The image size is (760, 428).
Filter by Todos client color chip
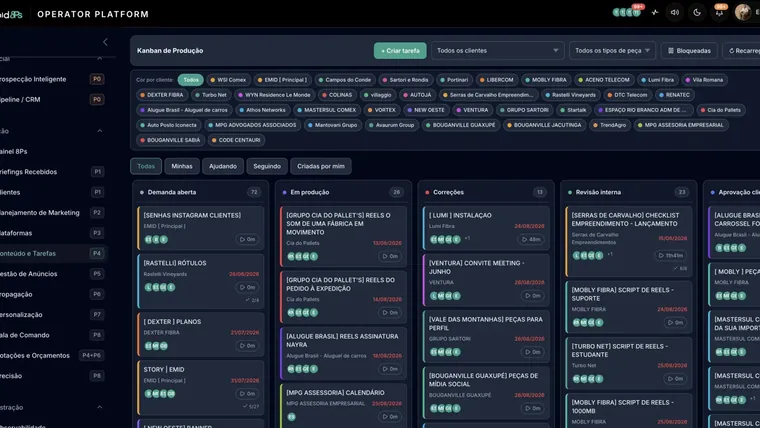pyautogui.click(x=190, y=79)
